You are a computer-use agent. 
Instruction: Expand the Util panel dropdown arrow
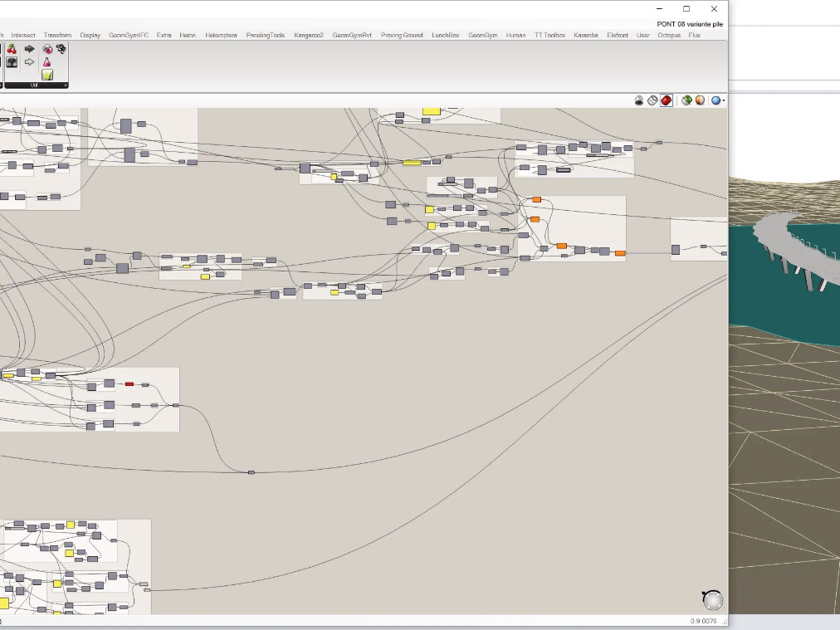pyautogui.click(x=65, y=85)
